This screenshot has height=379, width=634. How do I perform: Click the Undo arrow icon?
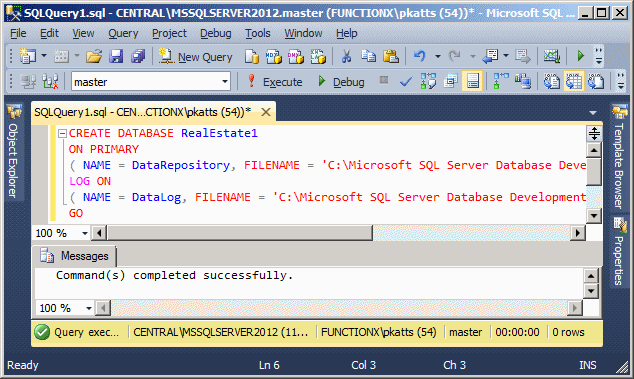point(420,56)
